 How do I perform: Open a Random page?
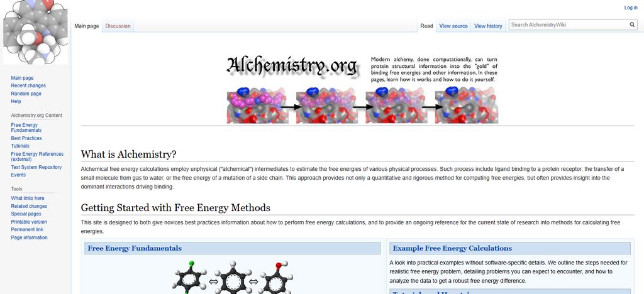(x=26, y=94)
